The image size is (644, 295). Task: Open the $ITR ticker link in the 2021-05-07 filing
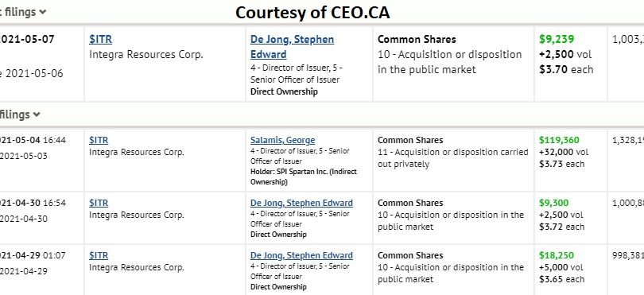point(100,40)
